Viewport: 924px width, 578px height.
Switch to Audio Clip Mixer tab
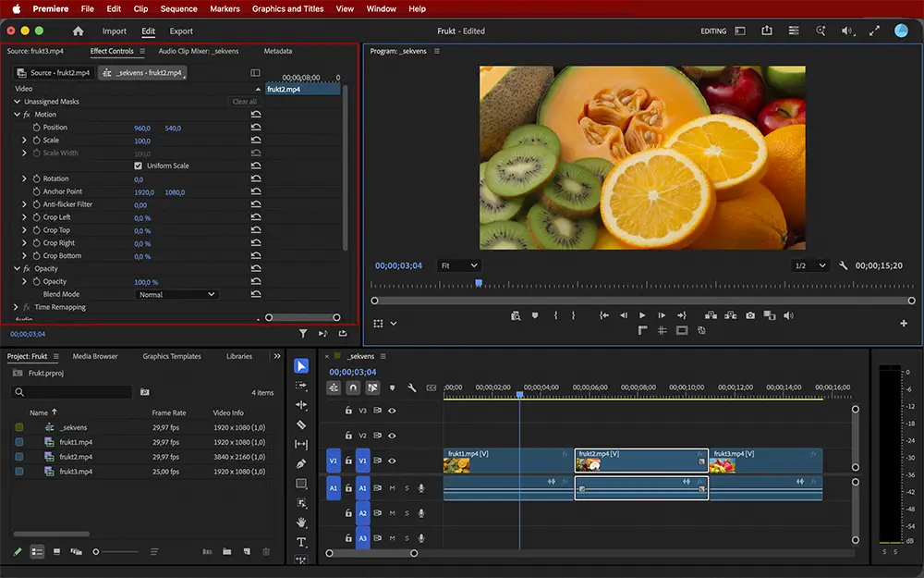pyautogui.click(x=199, y=51)
